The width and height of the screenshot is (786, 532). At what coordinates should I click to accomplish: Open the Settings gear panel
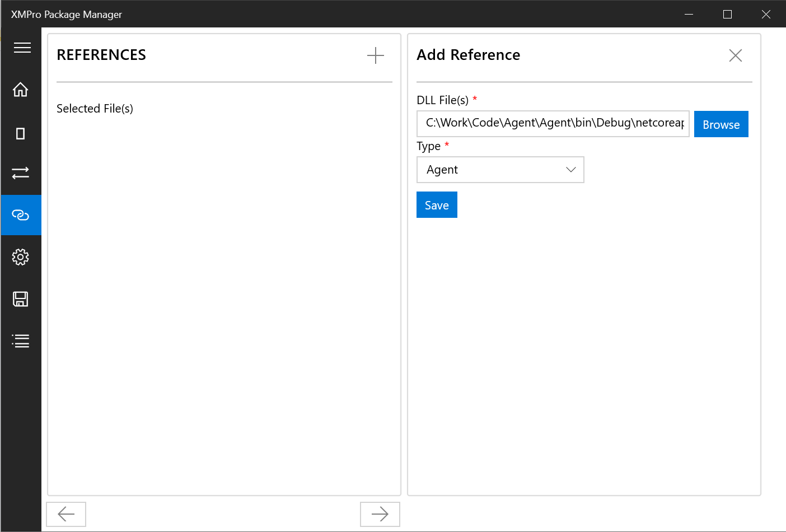pyautogui.click(x=21, y=257)
